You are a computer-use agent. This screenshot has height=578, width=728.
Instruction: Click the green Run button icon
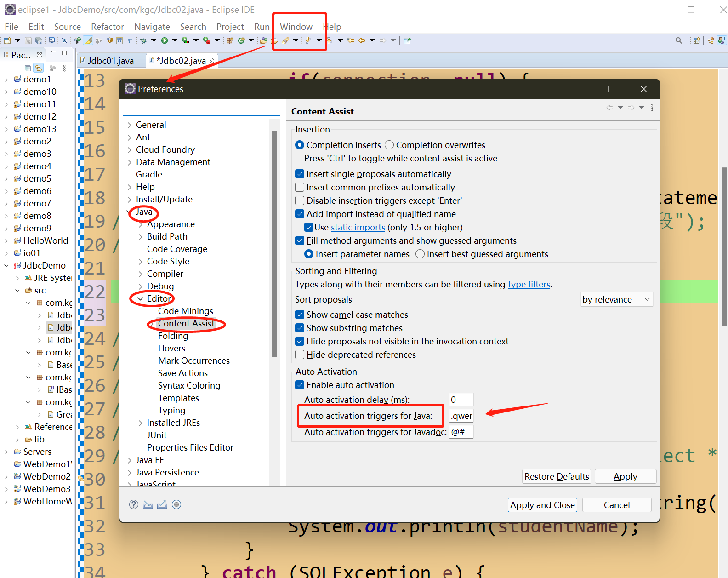(165, 40)
